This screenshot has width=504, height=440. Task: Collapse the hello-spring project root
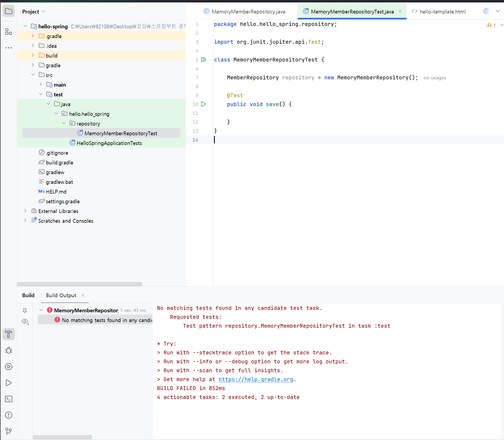(25, 26)
